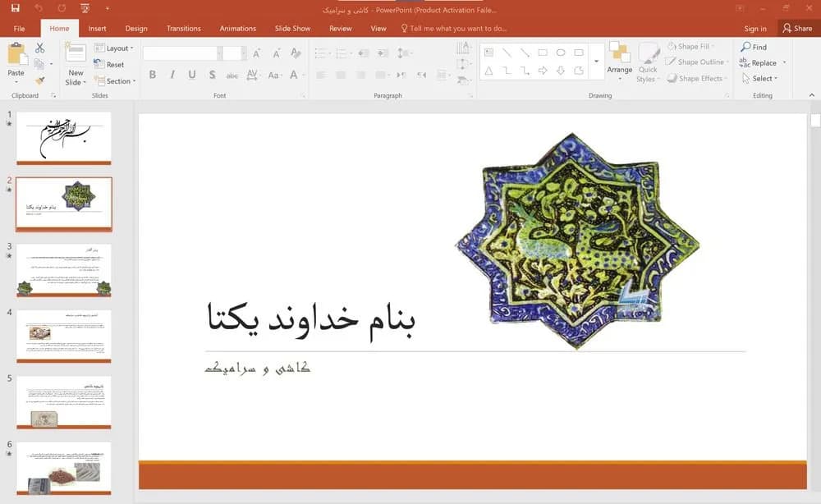Open the Clipboard dialog launcher
The height and width of the screenshot is (504, 821).
53,96
